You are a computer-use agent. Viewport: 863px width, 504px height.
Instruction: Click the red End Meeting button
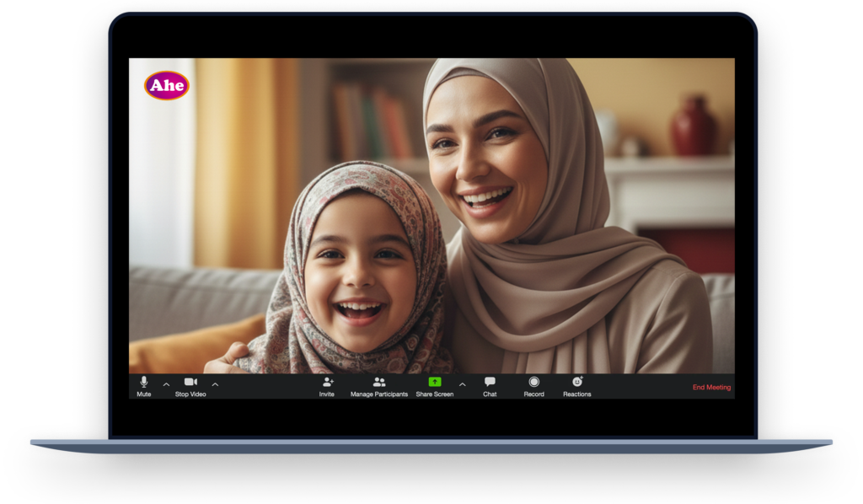(711, 388)
